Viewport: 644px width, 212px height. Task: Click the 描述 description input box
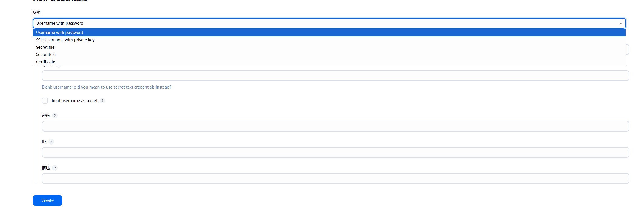coord(335,179)
